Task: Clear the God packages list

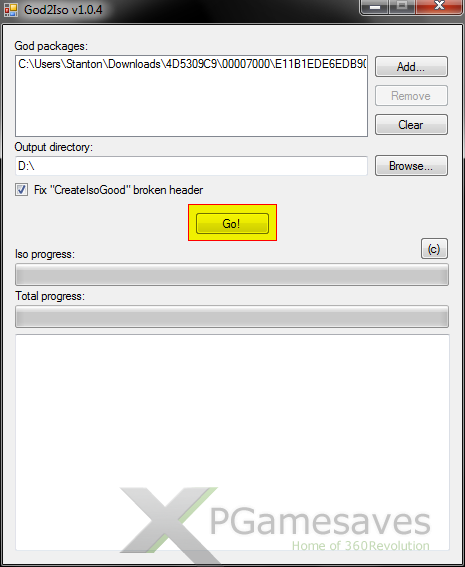Action: click(x=411, y=125)
